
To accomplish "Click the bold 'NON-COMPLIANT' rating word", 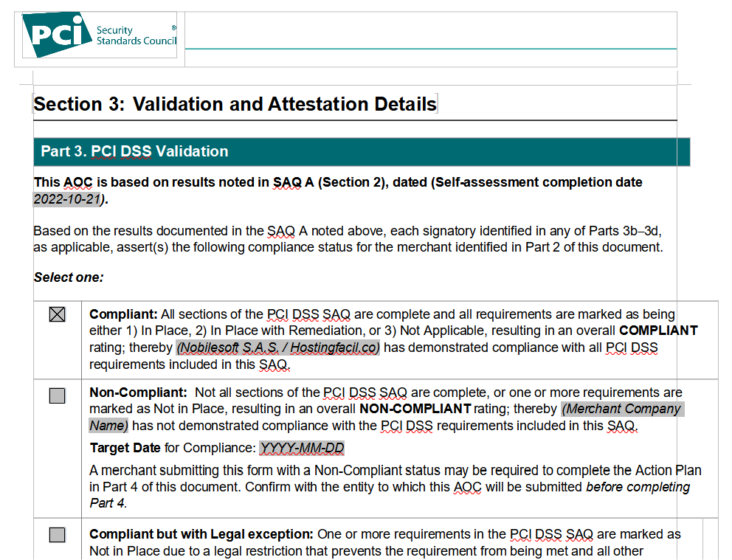I will [415, 409].
